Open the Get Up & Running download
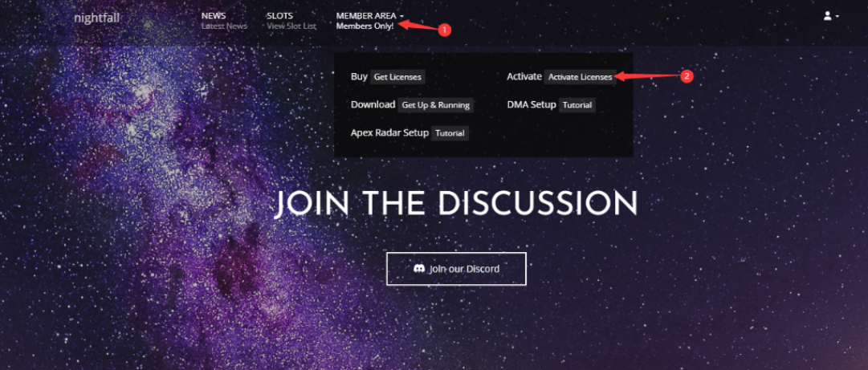This screenshot has width=868, height=370. (436, 105)
